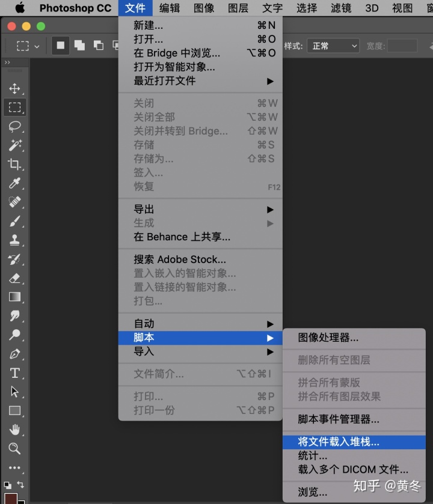The width and height of the screenshot is (433, 504).
Task: Open the 3D menu
Action: click(x=372, y=8)
